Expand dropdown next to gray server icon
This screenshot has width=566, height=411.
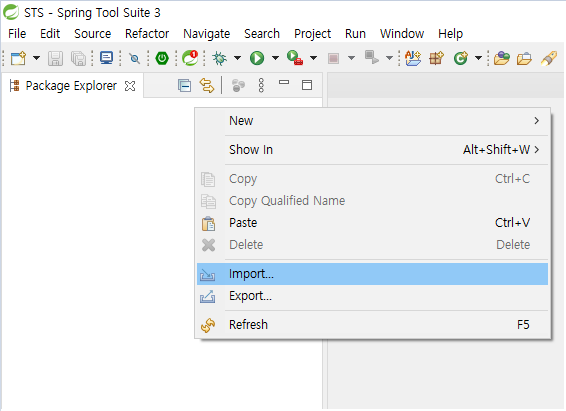point(389,58)
